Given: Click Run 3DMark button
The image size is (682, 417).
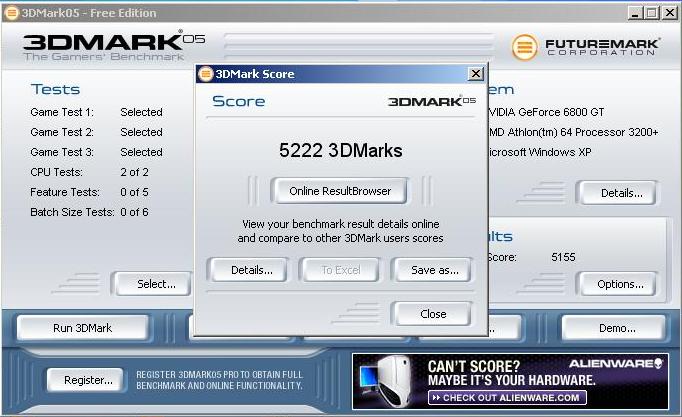Looking at the screenshot, I should click(83, 328).
